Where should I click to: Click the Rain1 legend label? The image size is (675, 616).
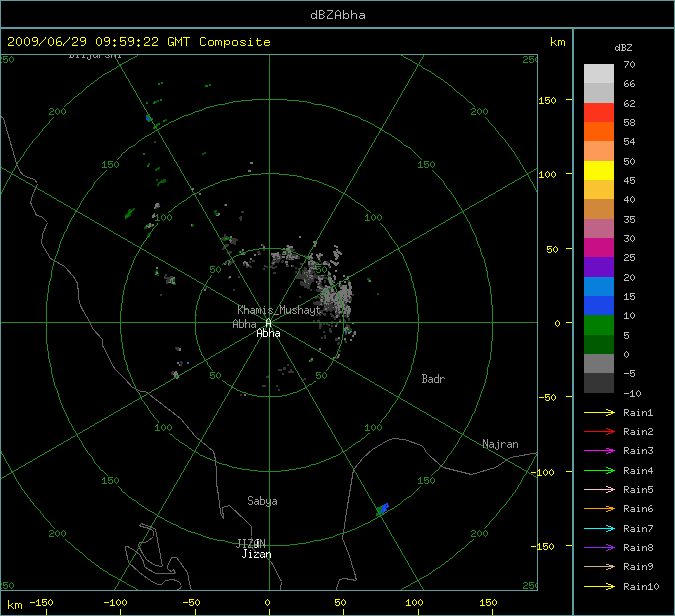[x=638, y=413]
